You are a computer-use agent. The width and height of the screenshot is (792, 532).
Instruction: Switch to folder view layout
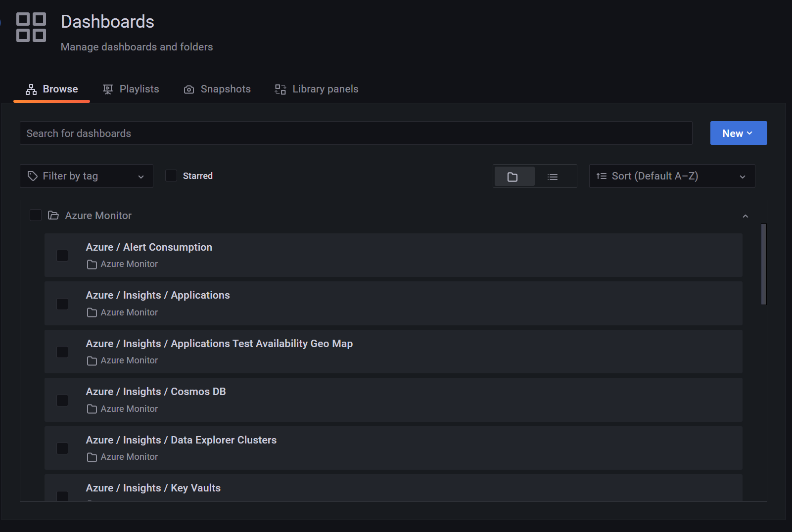tap(513, 177)
